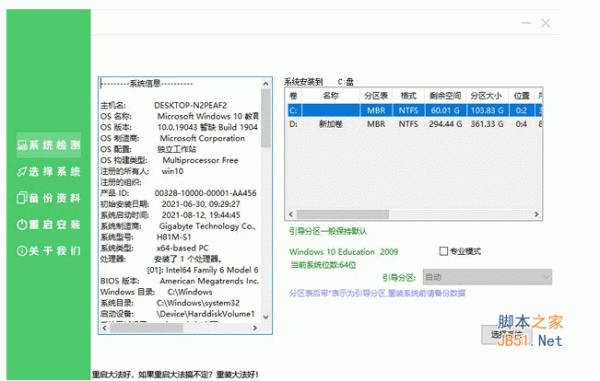600x381 pixels.
Task: Close the installer window
Action: 546,23
